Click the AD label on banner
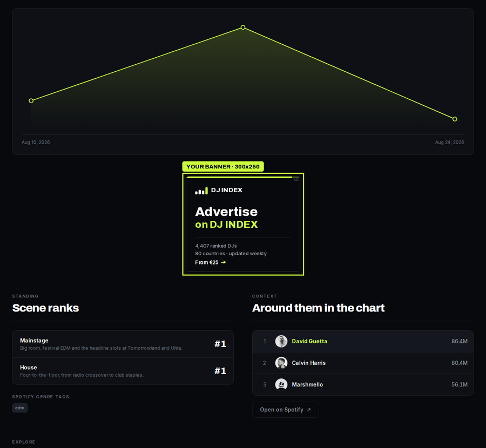486x448 pixels. click(x=296, y=180)
